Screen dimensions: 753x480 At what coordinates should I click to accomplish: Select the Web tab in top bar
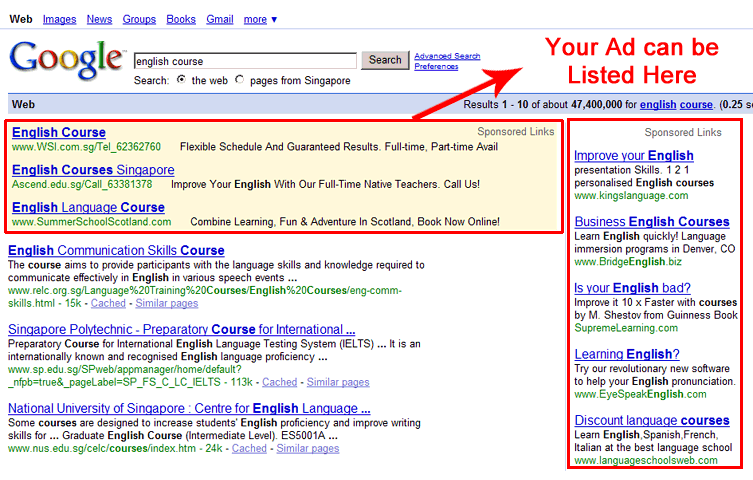(x=21, y=20)
